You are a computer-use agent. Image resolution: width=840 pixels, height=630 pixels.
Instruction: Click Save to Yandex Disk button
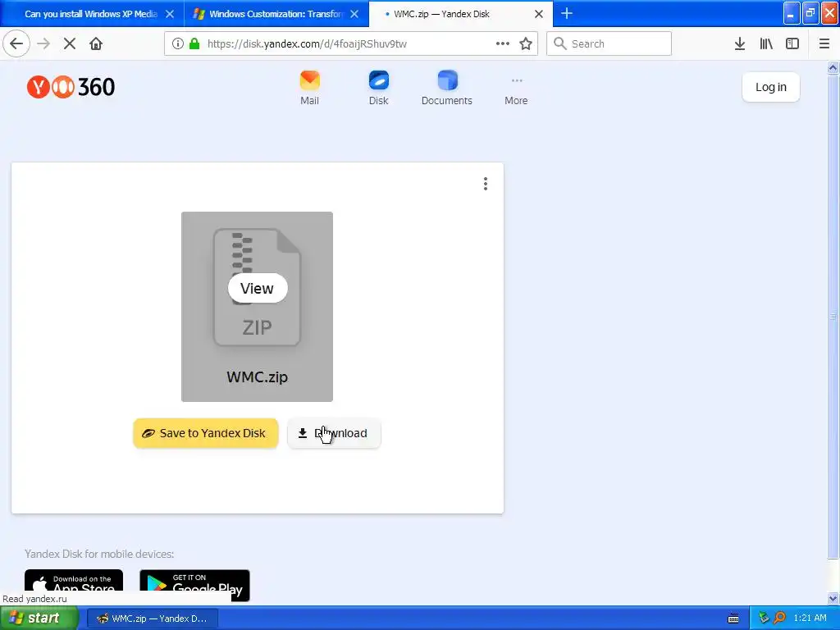tap(206, 433)
